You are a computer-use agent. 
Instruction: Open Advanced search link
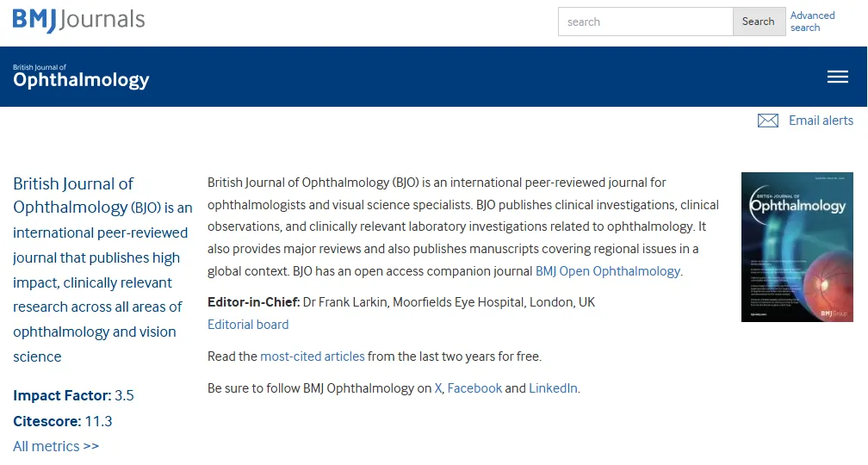[812, 22]
